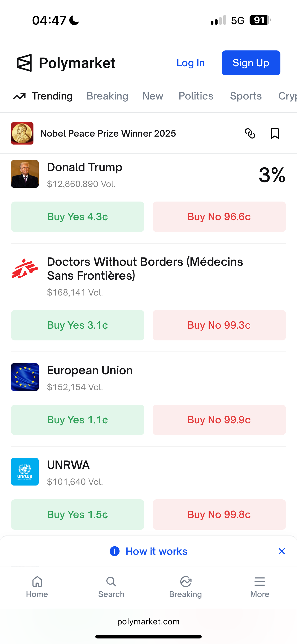
Task: Select the Trending tab
Action: pos(43,96)
